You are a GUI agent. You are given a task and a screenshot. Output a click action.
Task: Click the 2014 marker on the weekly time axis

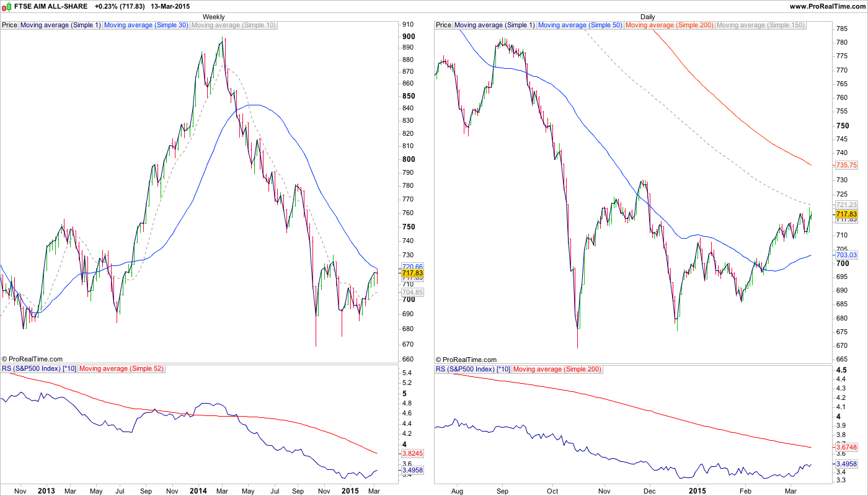198,491
